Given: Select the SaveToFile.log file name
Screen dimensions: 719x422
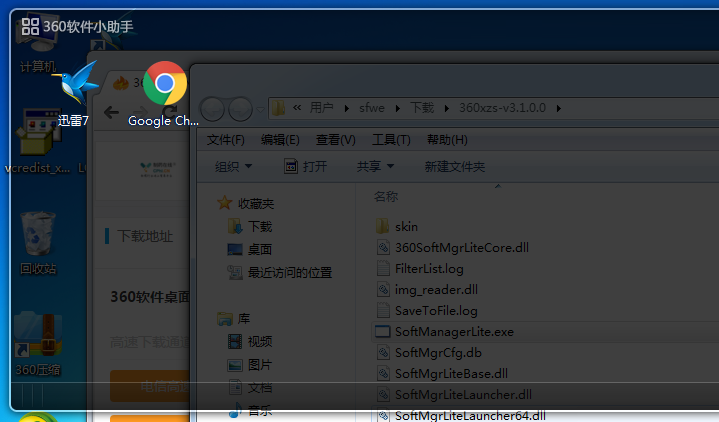Looking at the screenshot, I should (x=436, y=311).
